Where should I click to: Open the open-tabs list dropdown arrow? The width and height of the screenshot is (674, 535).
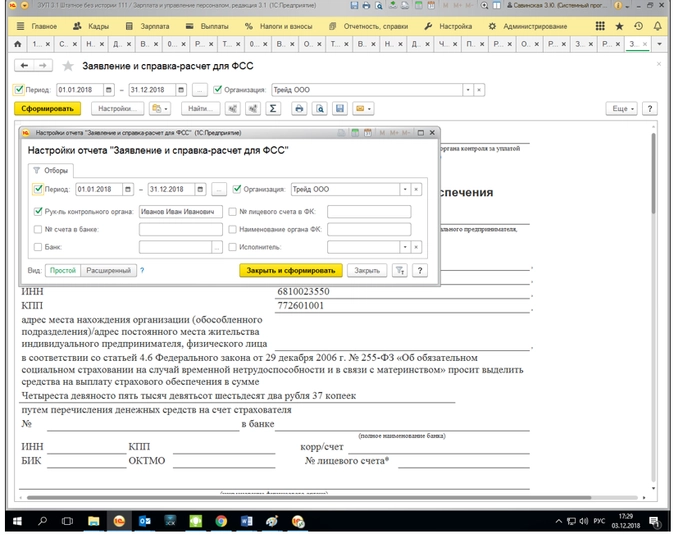pyautogui.click(x=659, y=44)
